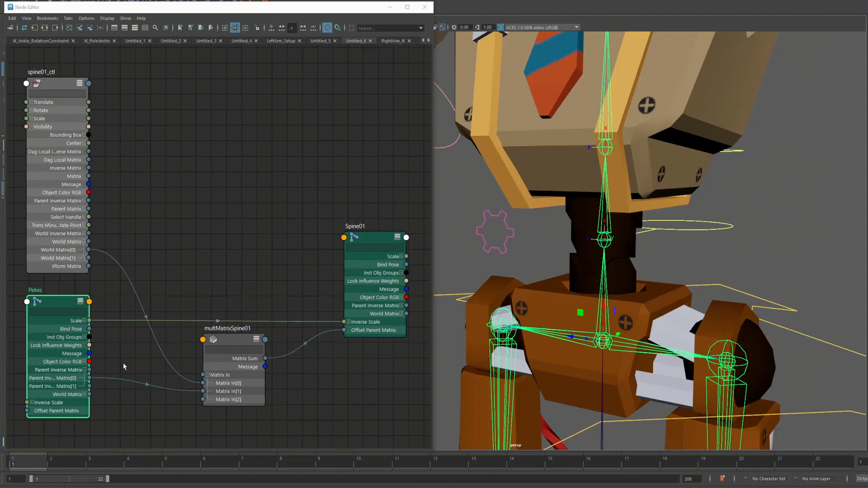Click input and output connections icon
Screen dimensions: 868x488
pyautogui.click(x=44, y=28)
